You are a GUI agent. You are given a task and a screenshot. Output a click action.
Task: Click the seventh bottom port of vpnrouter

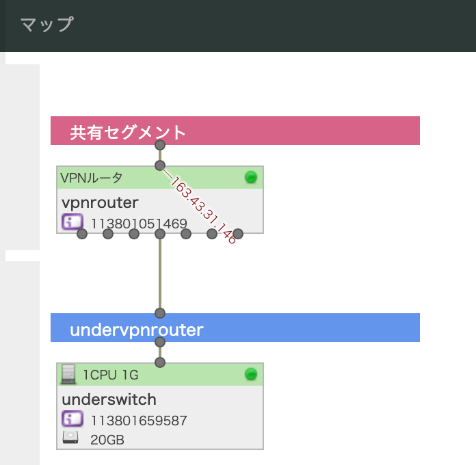tap(238, 234)
